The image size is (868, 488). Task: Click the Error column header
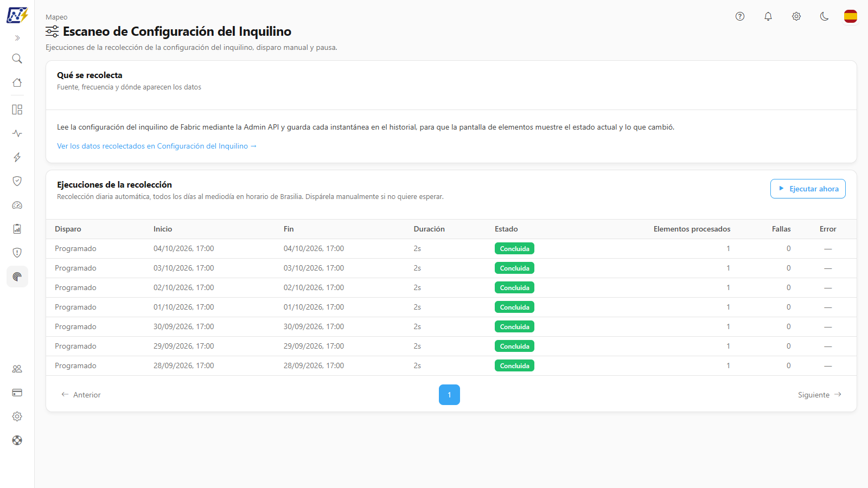click(828, 229)
